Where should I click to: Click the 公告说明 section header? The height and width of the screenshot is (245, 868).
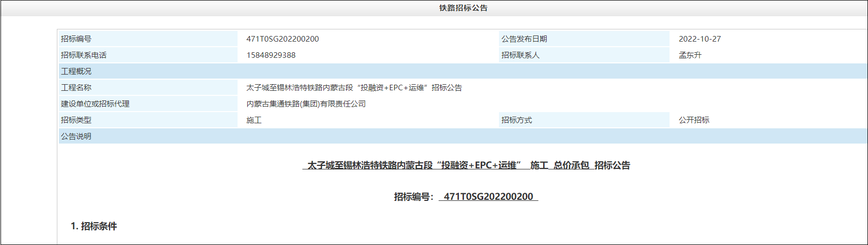76,136
